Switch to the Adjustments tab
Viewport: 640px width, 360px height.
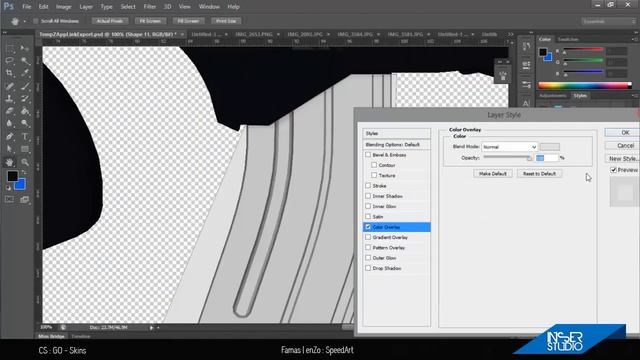point(553,96)
